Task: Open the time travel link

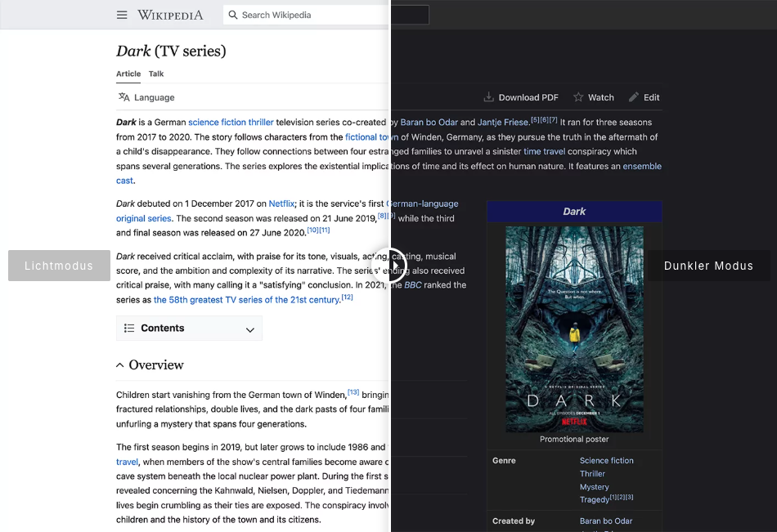Action: pyautogui.click(x=544, y=151)
